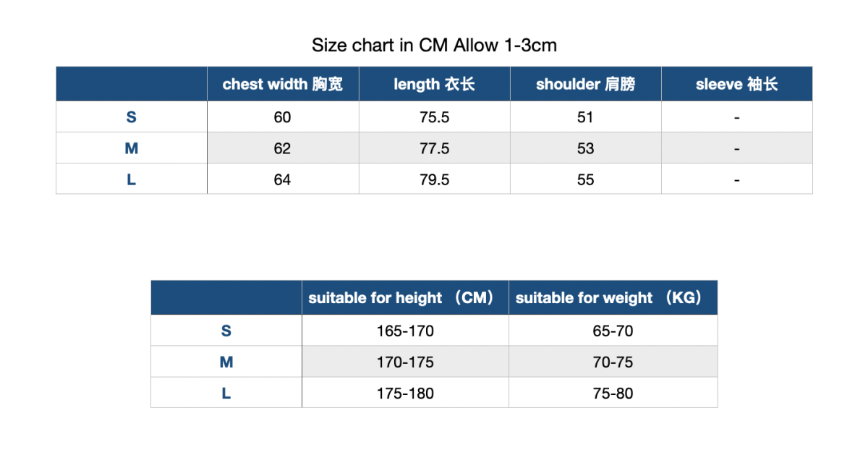Select the shoulder cell showing 55
The image size is (868, 463).
[x=585, y=179]
